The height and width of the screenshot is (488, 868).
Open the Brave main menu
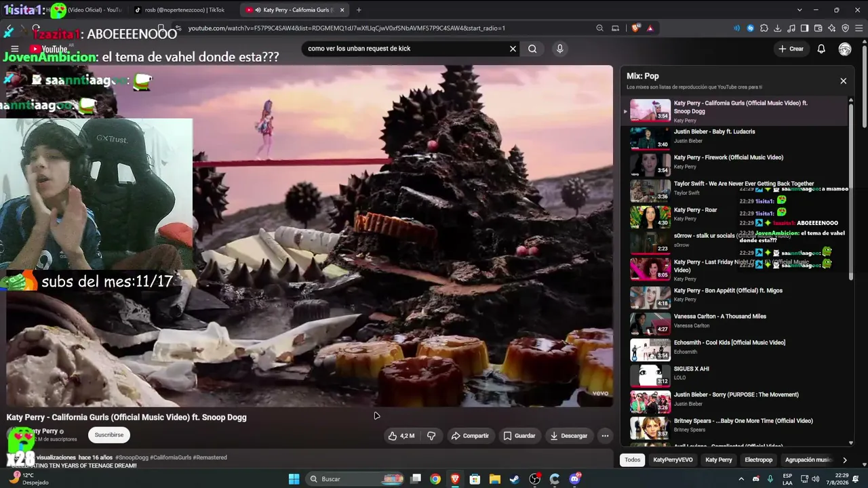click(x=859, y=28)
